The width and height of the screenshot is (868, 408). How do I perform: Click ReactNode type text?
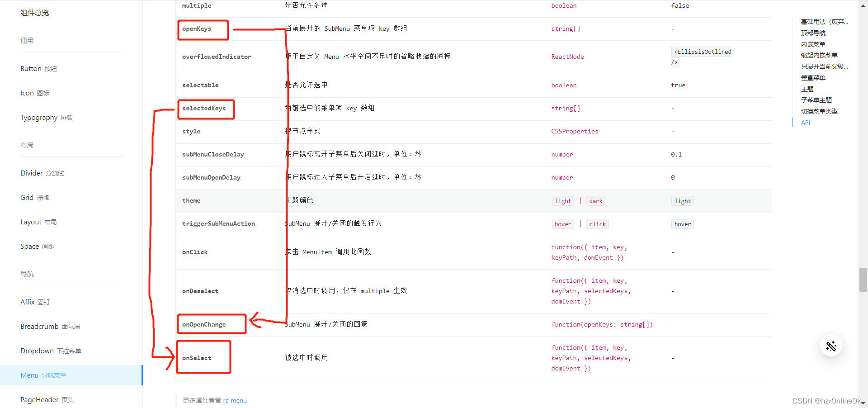(567, 57)
